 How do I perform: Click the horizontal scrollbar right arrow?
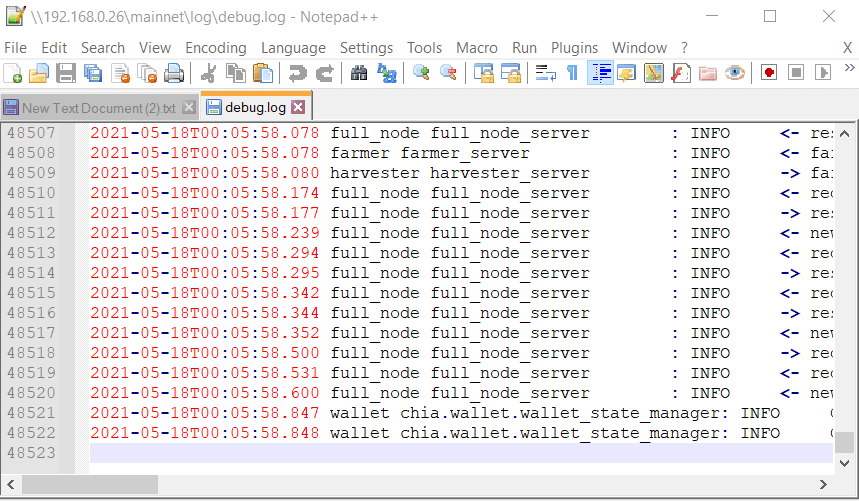pyautogui.click(x=823, y=484)
